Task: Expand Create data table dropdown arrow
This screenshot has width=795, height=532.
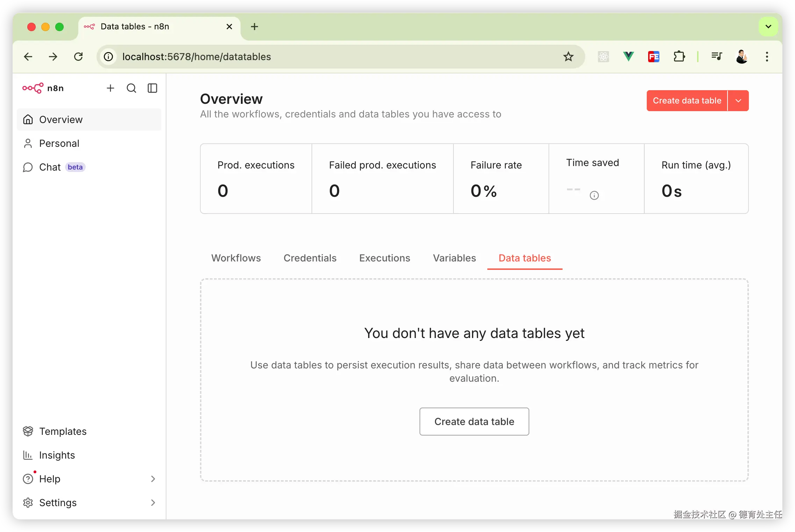Action: (738, 101)
